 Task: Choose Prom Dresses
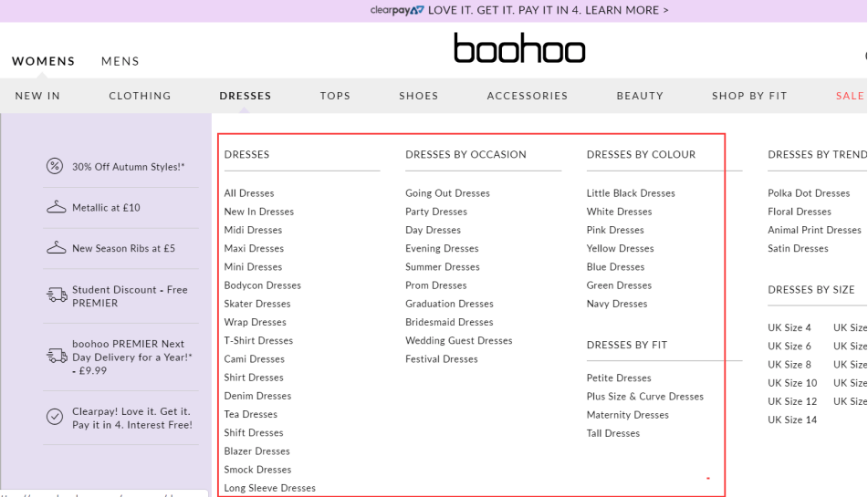pos(435,285)
